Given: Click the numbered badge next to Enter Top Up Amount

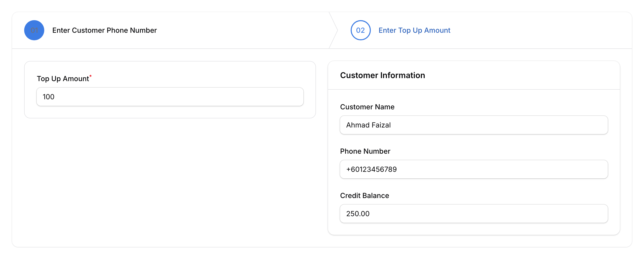Looking at the screenshot, I should tap(360, 30).
